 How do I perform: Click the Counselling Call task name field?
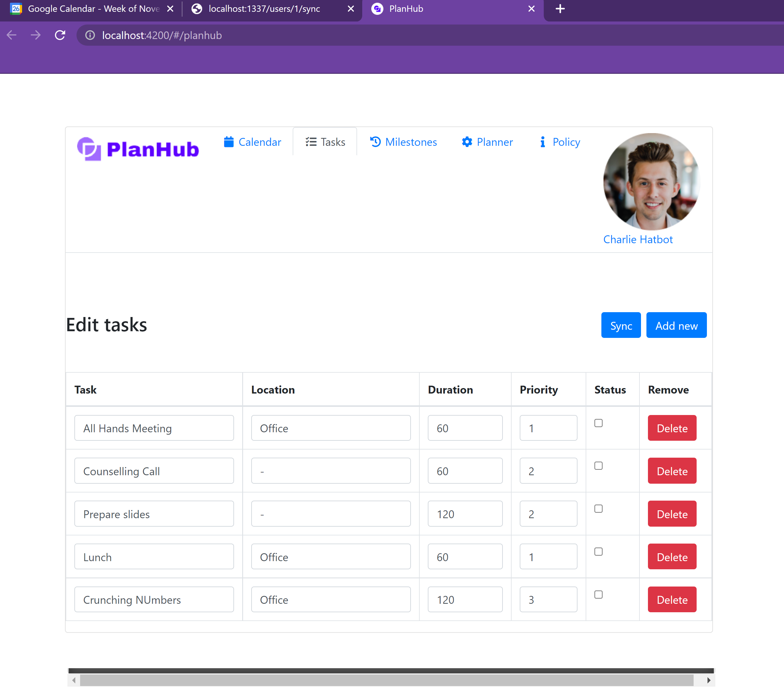pos(154,471)
